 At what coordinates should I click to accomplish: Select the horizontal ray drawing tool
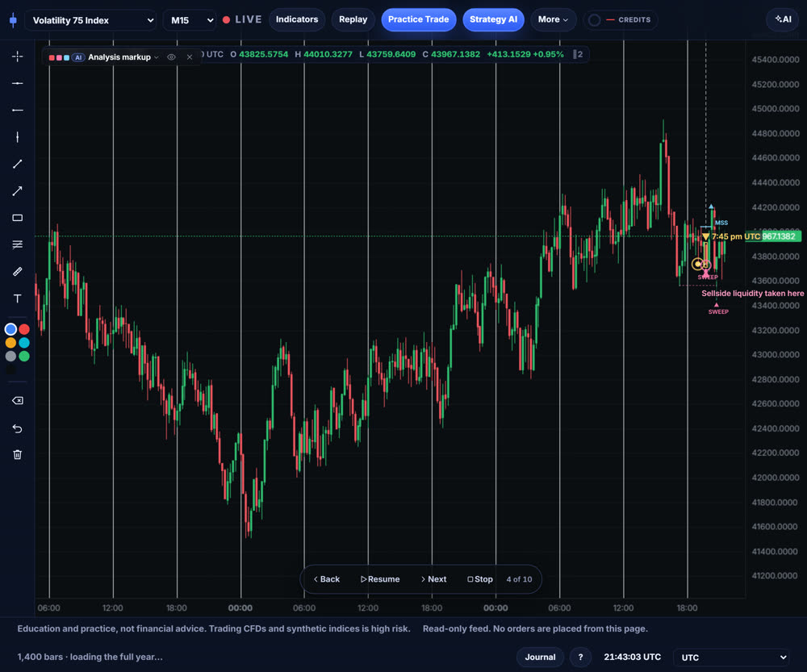(18, 110)
